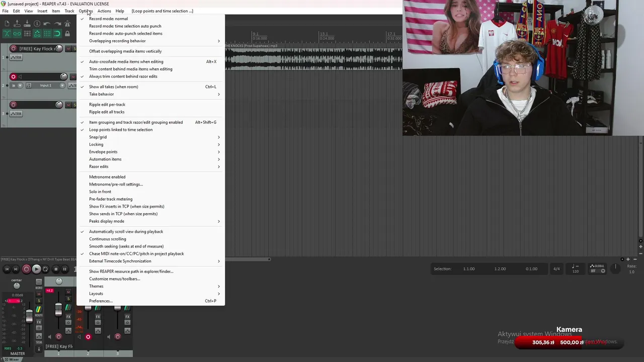Image resolution: width=644 pixels, height=362 pixels.
Task: Expand Take behavior submenu
Action: (x=151, y=94)
